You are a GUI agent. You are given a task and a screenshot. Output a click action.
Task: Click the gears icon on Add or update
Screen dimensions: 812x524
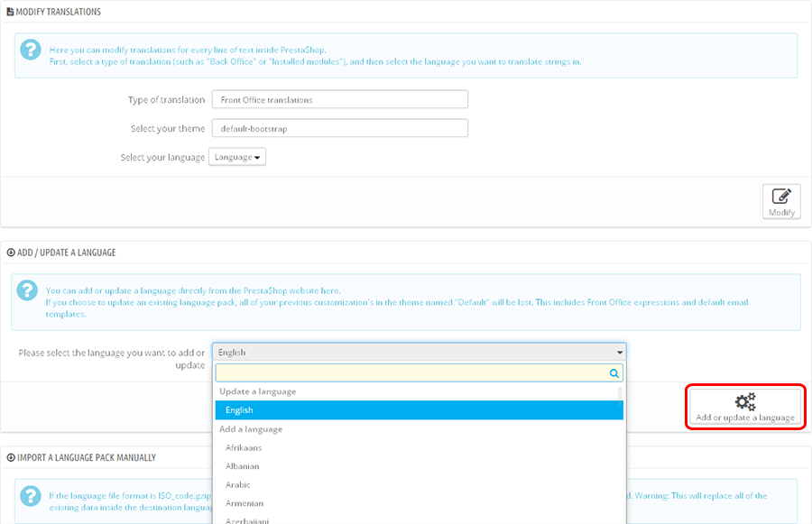click(x=745, y=401)
